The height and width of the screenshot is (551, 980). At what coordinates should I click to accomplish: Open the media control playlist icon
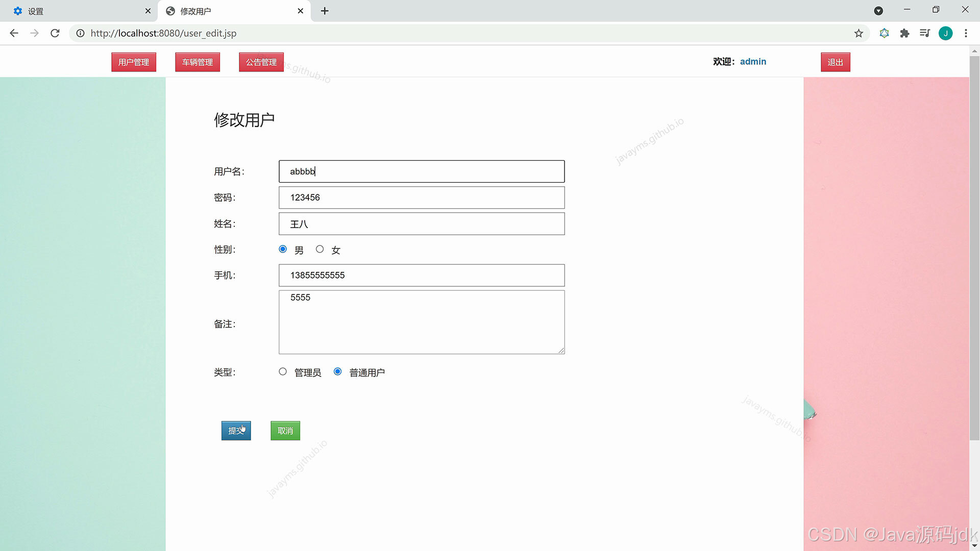925,33
